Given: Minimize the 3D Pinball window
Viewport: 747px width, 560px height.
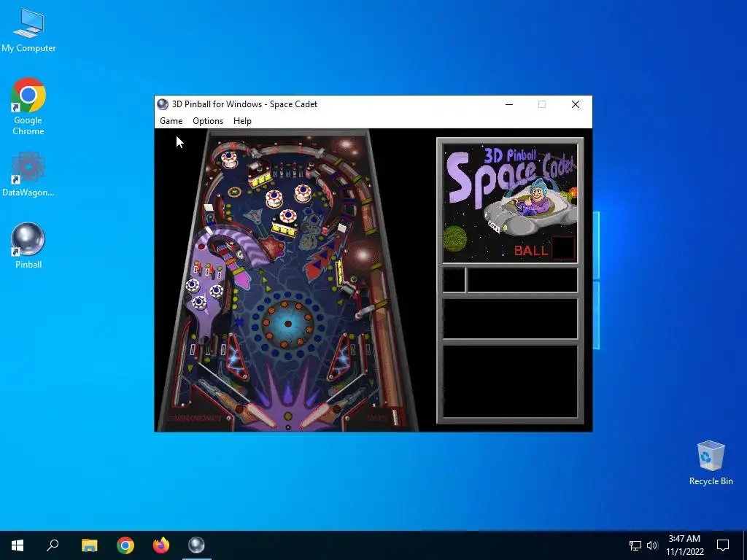Looking at the screenshot, I should tap(508, 104).
